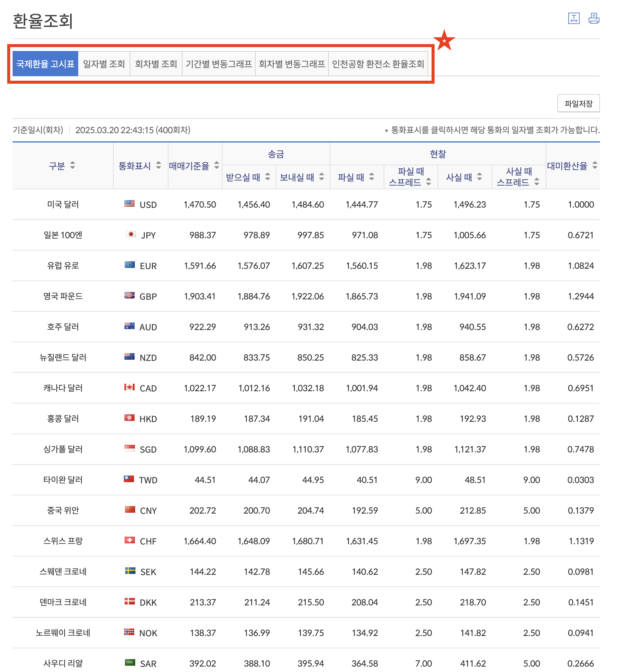Image resolution: width=618 pixels, height=672 pixels.
Task: Click the 파일저장 button
Action: tap(578, 103)
